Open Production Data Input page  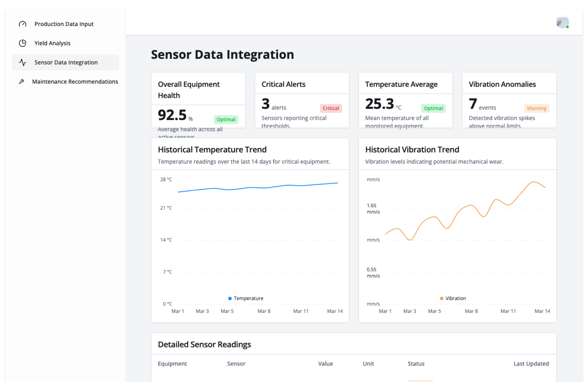click(64, 24)
